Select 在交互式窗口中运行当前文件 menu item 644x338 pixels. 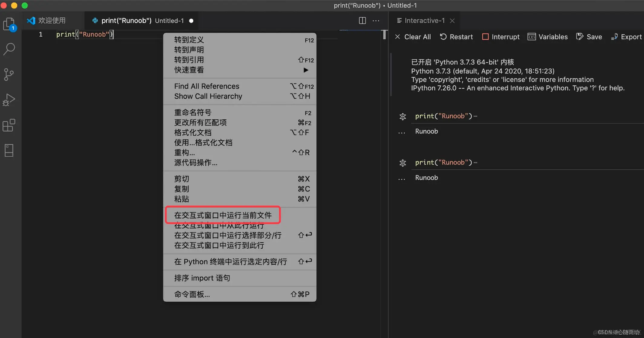tap(223, 215)
